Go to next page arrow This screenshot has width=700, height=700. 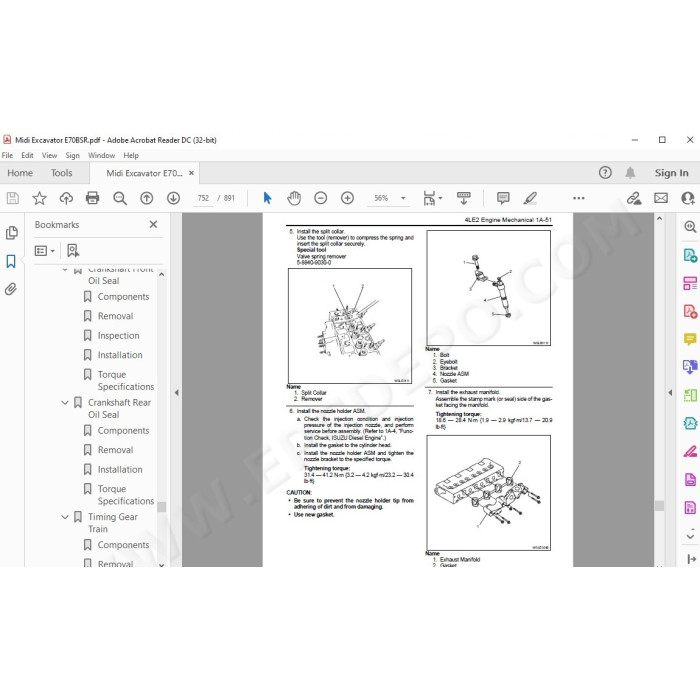pyautogui.click(x=173, y=198)
